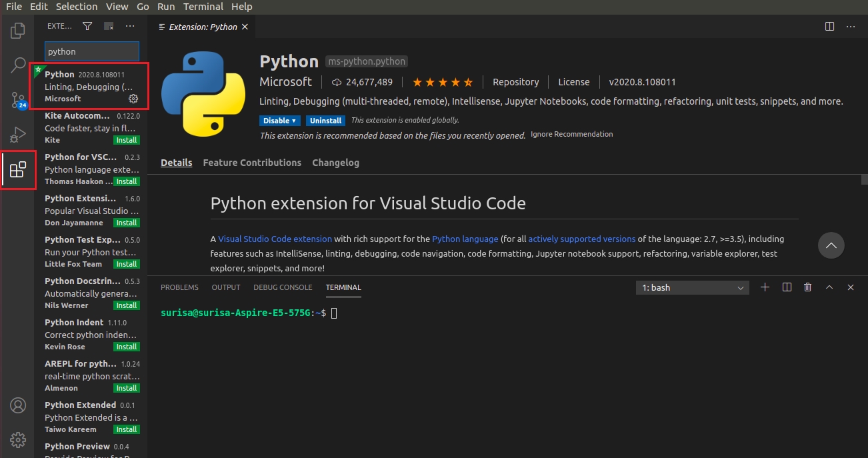Add a new terminal with plus icon
The height and width of the screenshot is (458, 868).
point(765,287)
